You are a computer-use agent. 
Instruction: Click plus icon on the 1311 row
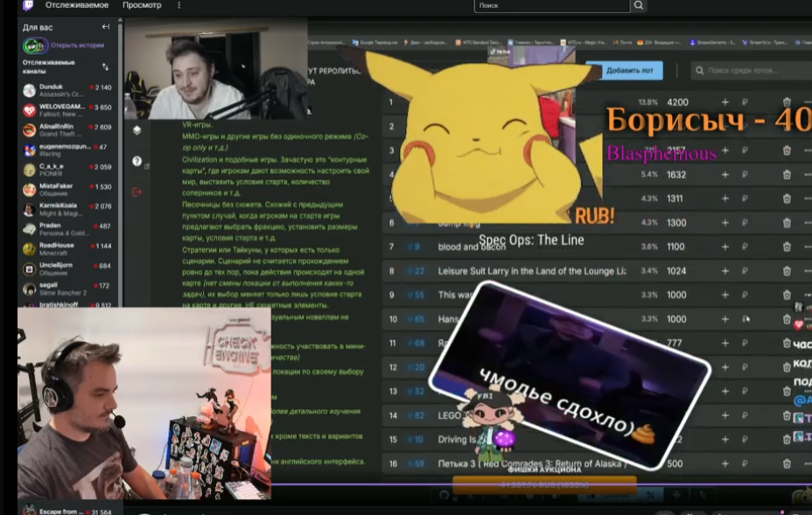[x=725, y=198]
